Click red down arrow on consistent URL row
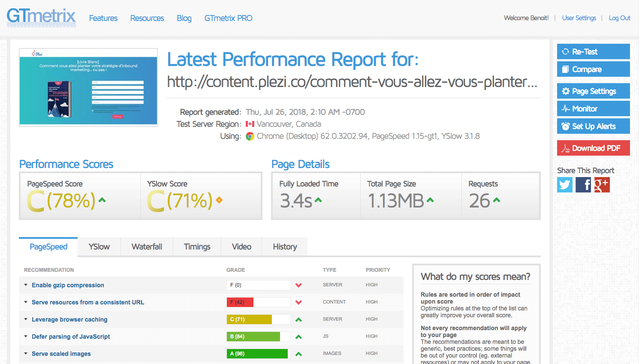639x364 pixels. (299, 302)
